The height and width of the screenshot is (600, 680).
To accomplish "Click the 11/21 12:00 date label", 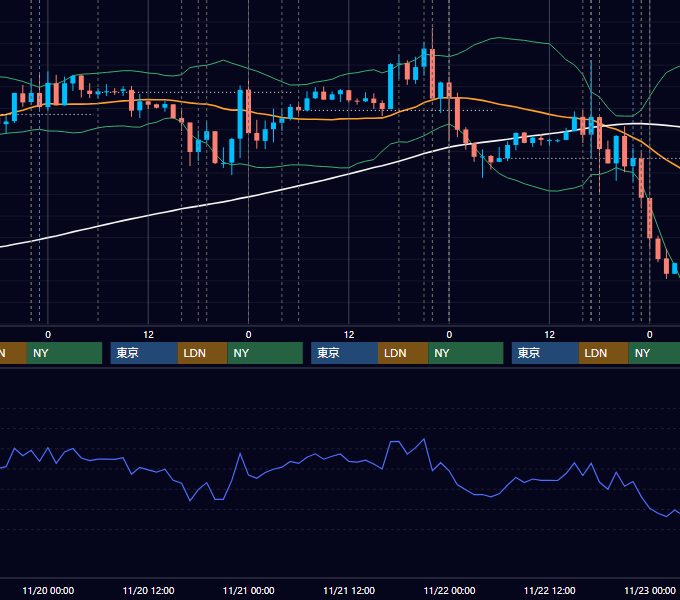I will pos(349,590).
